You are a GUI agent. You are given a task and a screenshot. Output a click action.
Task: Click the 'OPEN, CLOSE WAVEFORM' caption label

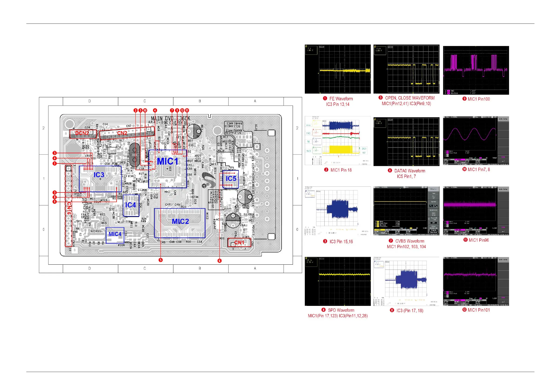pyautogui.click(x=410, y=98)
